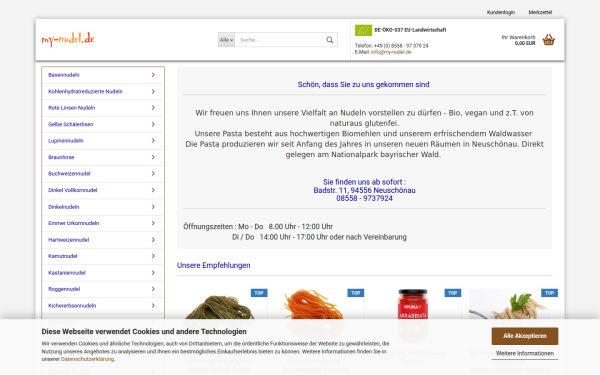Accept all cookies with Alle Akzeptieren

[525, 336]
